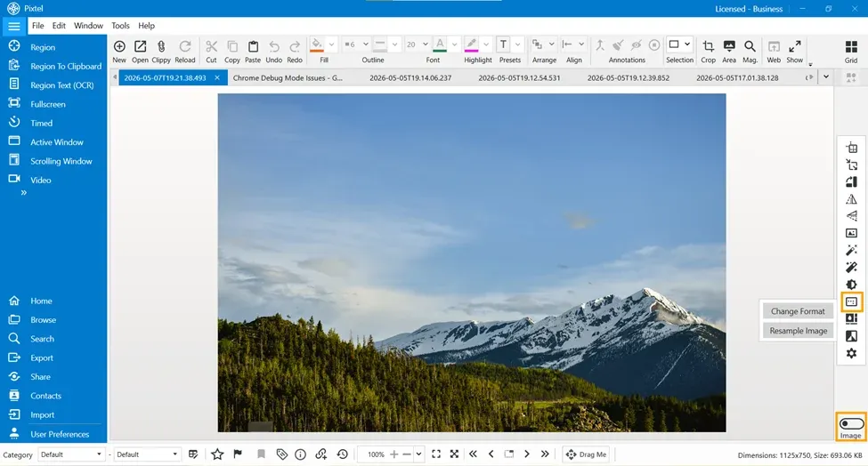
Task: Open the Web capture tool
Action: point(774,46)
